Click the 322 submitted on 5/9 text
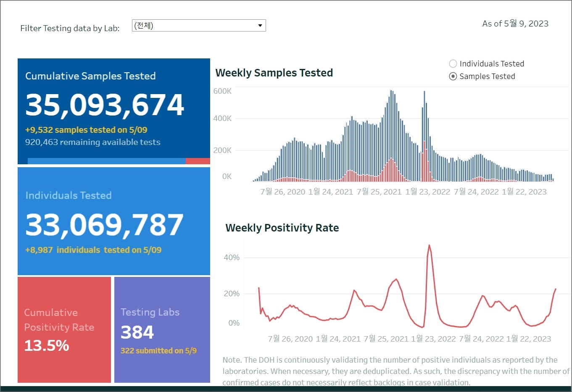This screenshot has width=572, height=392. click(158, 350)
